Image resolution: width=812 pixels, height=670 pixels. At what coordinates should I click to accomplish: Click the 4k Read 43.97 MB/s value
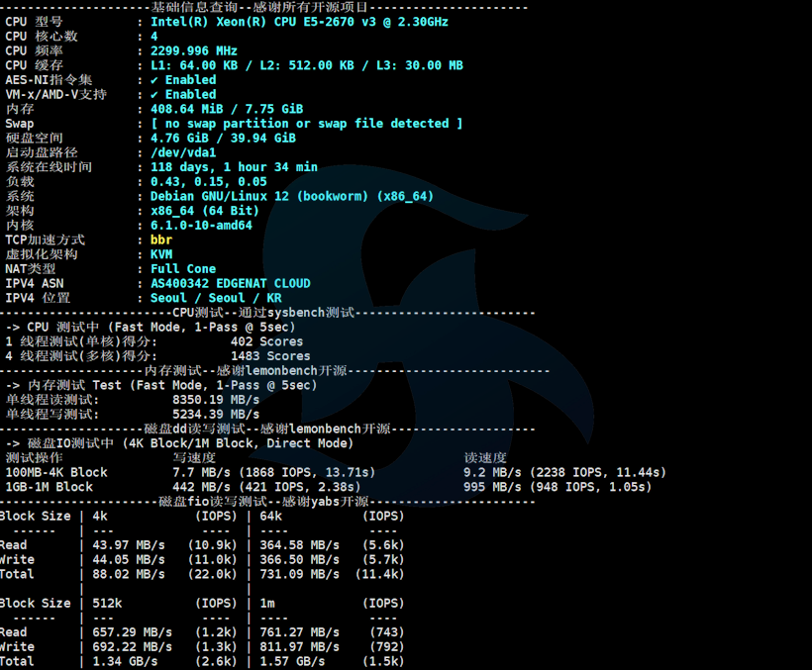pyautogui.click(x=129, y=545)
